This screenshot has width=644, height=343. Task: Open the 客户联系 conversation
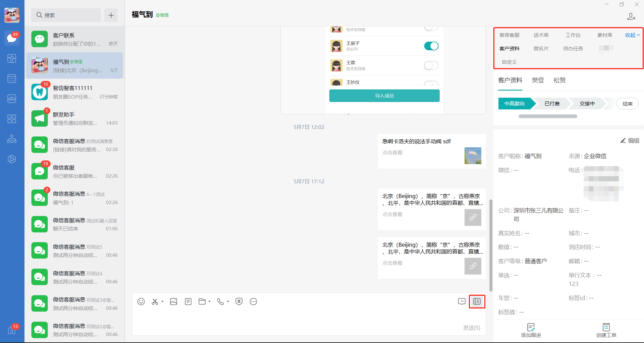(74, 39)
